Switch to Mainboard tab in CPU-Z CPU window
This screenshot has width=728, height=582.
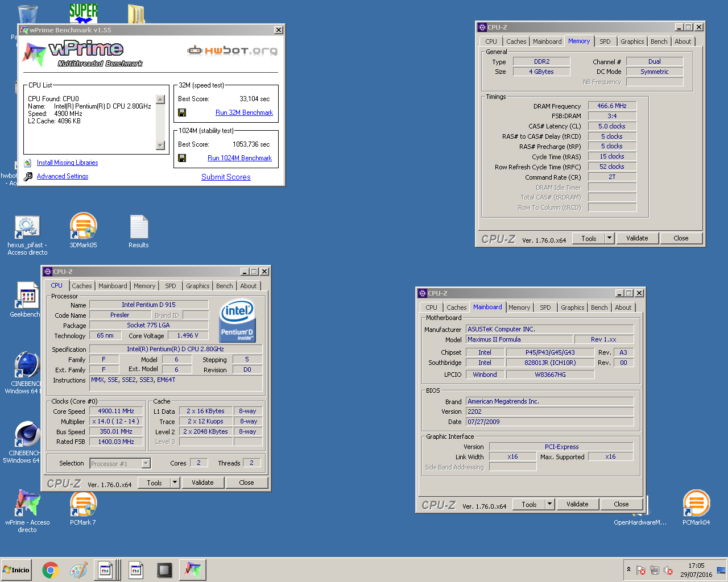113,286
